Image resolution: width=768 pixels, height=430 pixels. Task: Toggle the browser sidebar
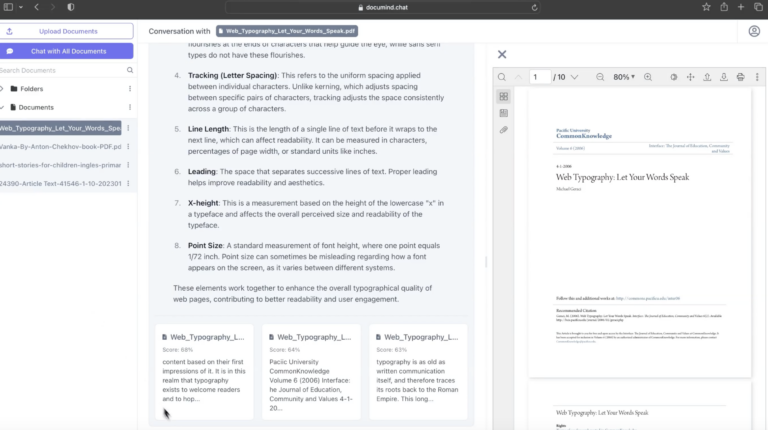click(8, 7)
